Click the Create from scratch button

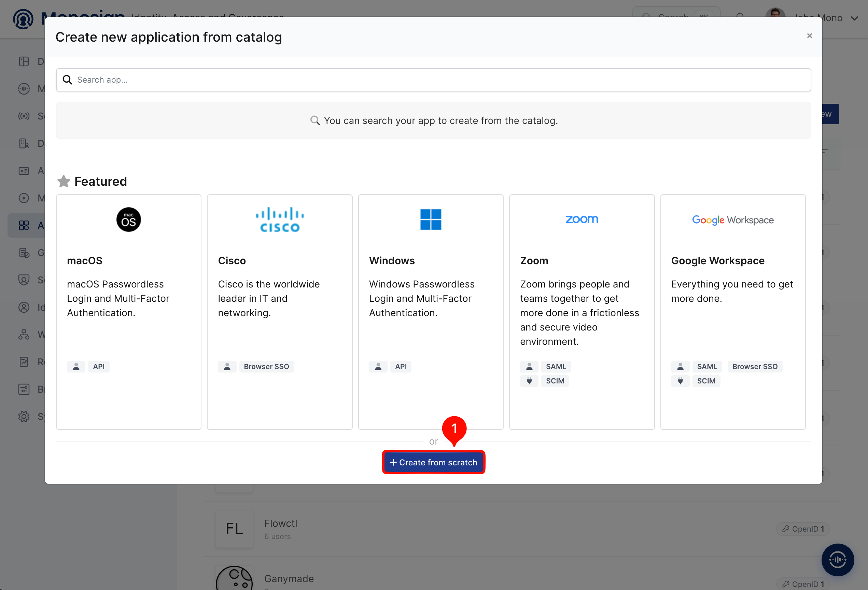[433, 462]
